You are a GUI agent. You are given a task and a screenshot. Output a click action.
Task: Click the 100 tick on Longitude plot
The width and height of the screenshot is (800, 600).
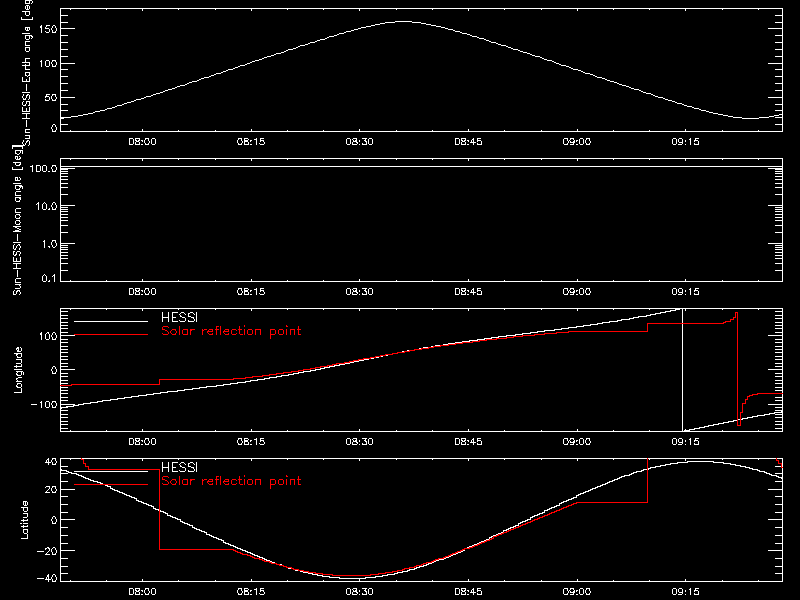pos(47,336)
